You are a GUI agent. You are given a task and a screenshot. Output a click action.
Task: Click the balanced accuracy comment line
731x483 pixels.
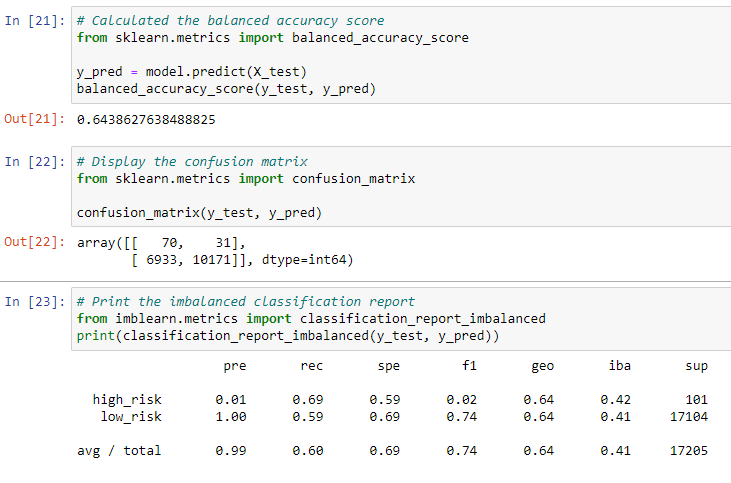[230, 21]
